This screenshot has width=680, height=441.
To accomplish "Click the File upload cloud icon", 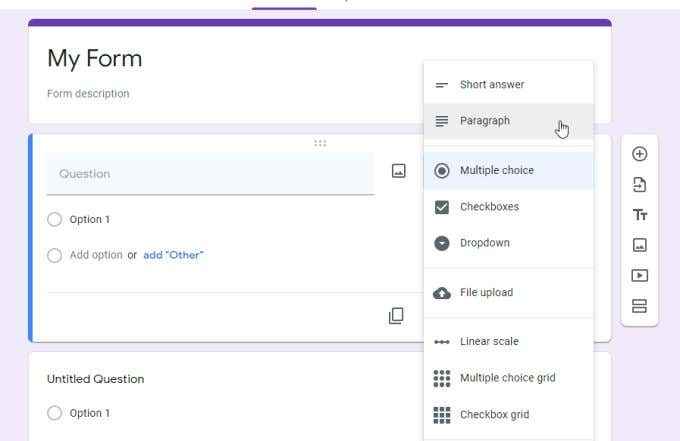I will (441, 293).
